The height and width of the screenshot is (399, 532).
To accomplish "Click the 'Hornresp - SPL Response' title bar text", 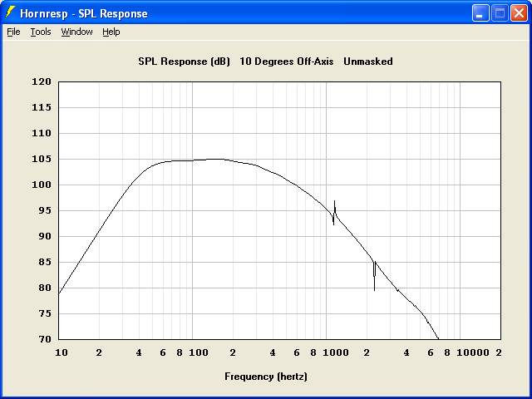I will 84,13.
